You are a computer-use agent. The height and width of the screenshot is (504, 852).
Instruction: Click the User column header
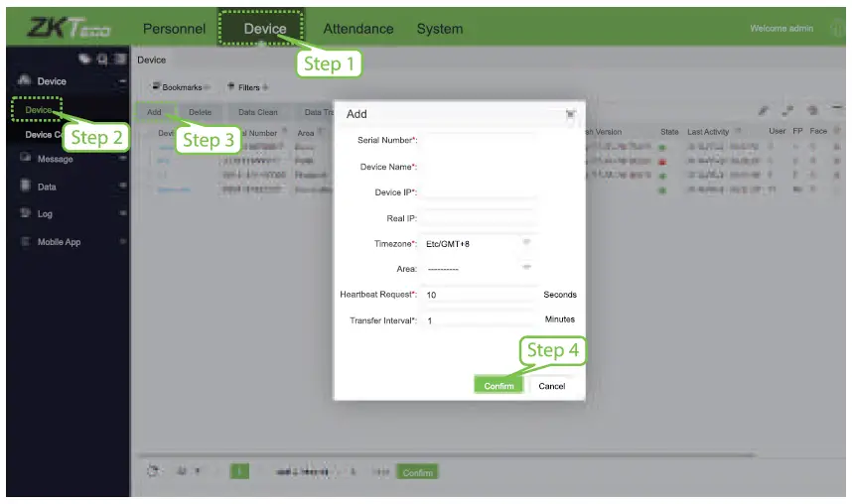(x=777, y=131)
